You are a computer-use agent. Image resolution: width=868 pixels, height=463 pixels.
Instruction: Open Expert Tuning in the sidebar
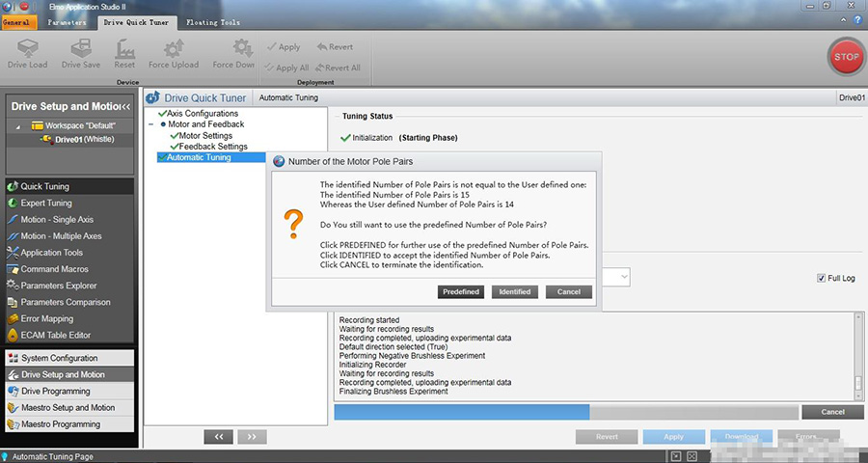(46, 204)
